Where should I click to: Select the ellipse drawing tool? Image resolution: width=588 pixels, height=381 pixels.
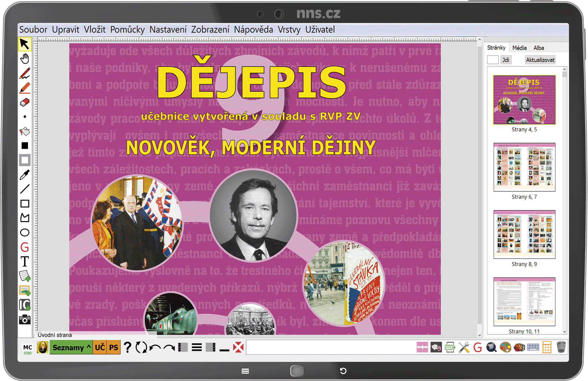[25, 233]
